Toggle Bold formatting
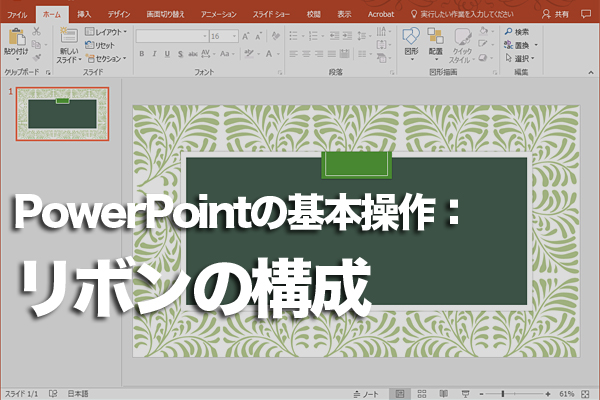The image size is (600, 400). point(142,54)
